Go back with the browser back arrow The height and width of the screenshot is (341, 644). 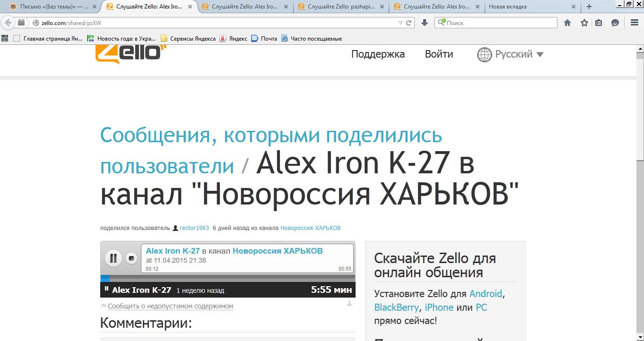(8, 23)
